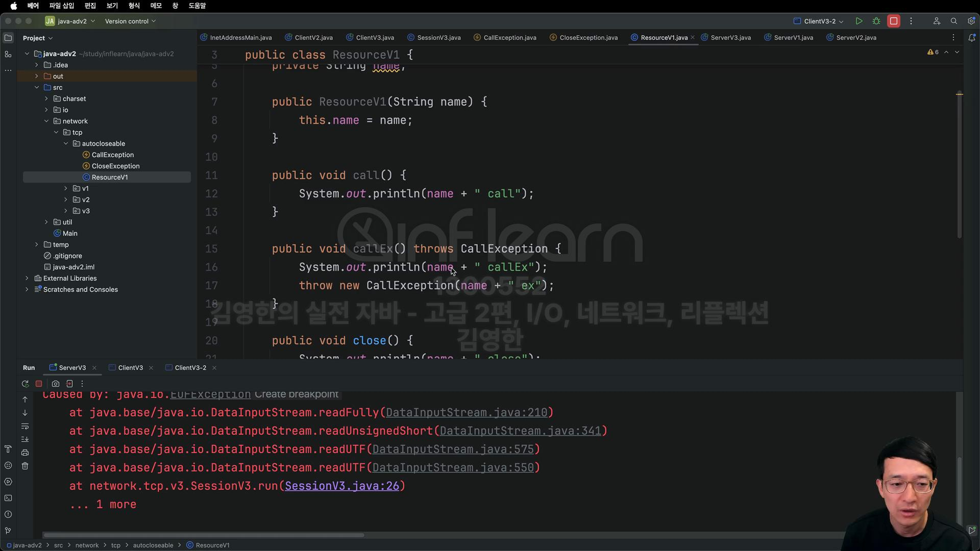
Task: Open notifications bell icon
Action: 972,38
